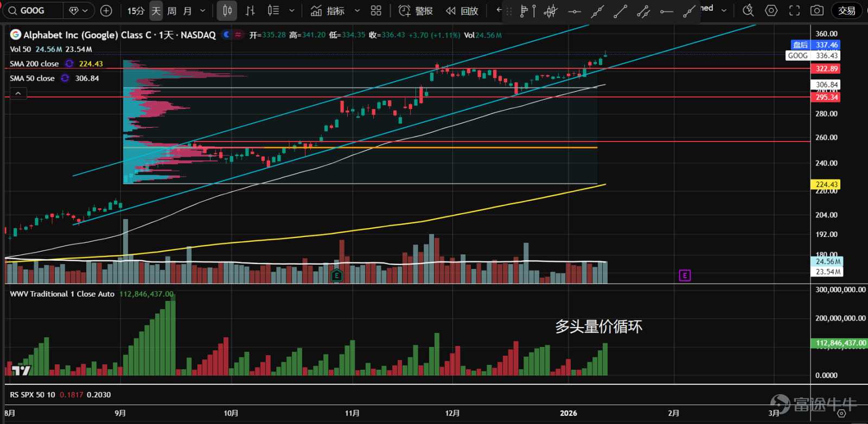Click the yellow 224.43 SMA price label
This screenshot has width=868, height=424.
click(x=826, y=184)
